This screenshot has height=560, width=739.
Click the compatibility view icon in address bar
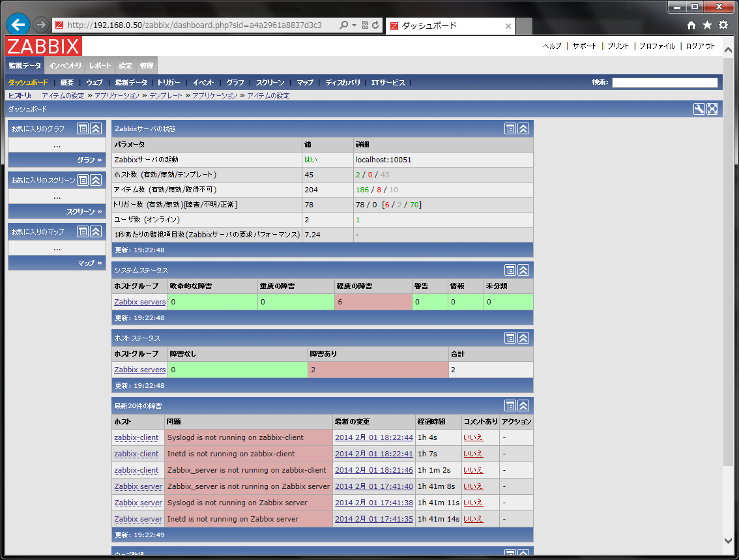[365, 25]
